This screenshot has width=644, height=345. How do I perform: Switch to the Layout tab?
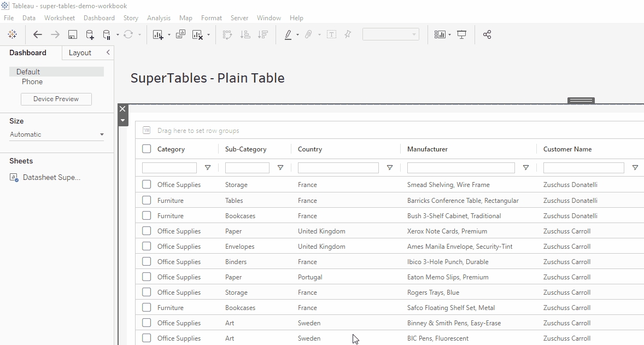pyautogui.click(x=80, y=52)
